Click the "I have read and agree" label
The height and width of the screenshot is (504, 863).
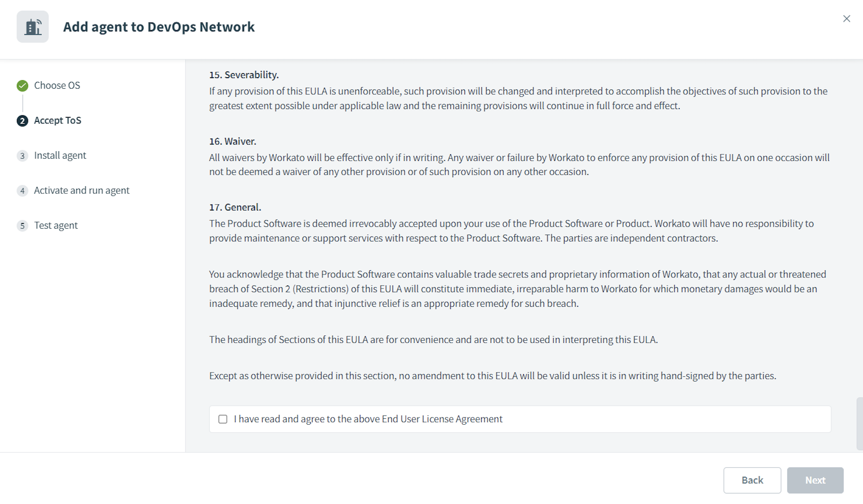(x=368, y=419)
